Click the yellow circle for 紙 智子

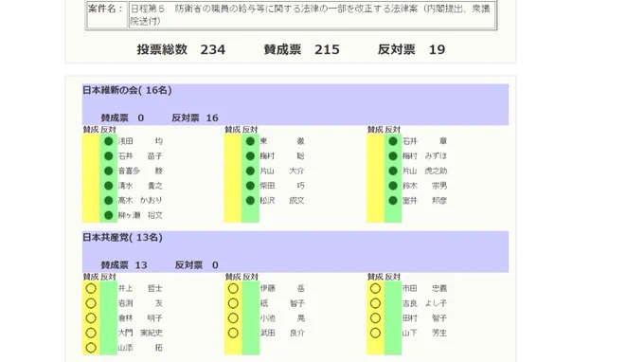tap(233, 303)
